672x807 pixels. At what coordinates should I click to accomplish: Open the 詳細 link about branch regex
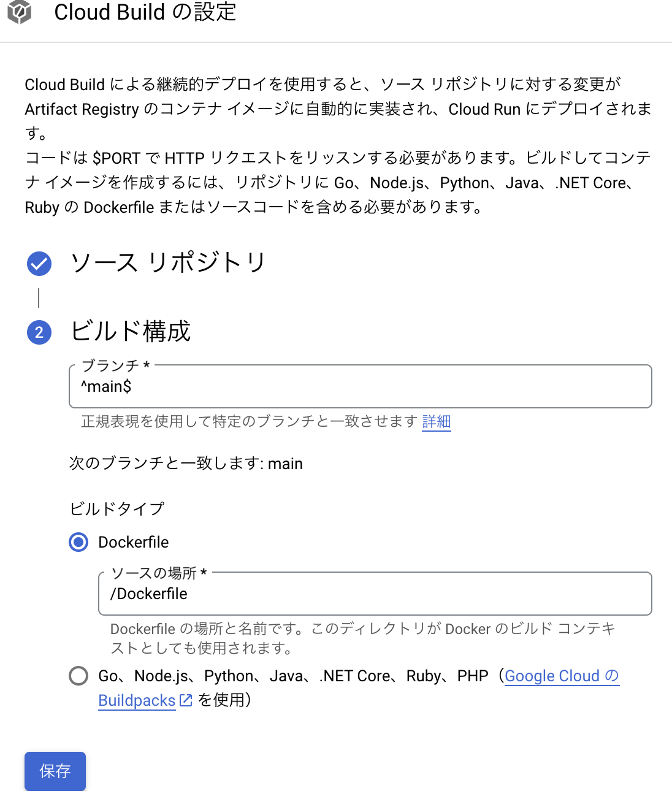[436, 422]
